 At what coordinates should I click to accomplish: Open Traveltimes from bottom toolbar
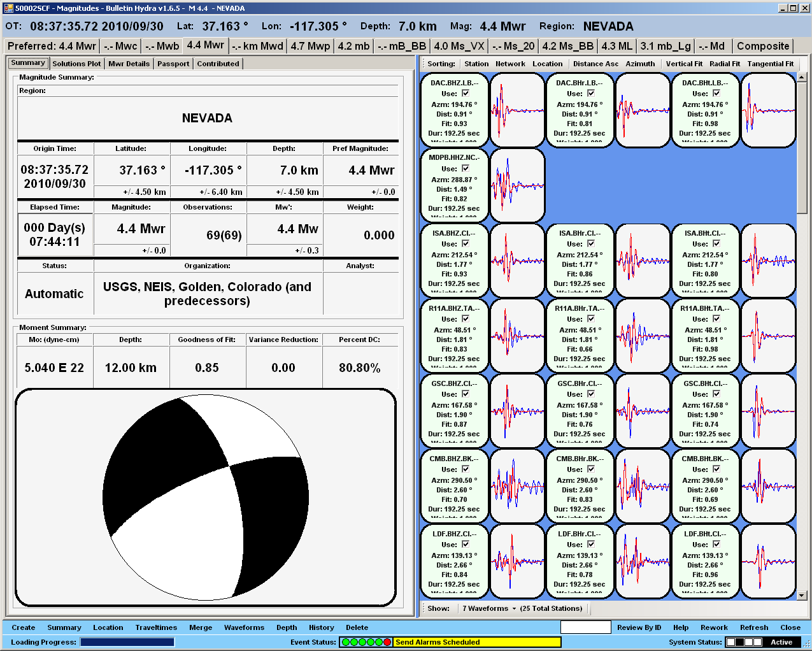[x=156, y=627]
